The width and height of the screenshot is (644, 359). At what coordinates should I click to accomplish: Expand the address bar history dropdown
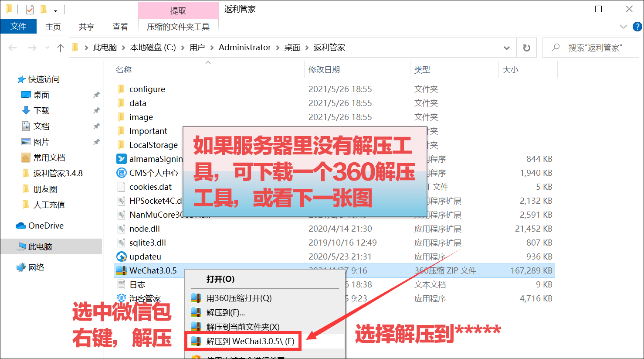tap(507, 48)
